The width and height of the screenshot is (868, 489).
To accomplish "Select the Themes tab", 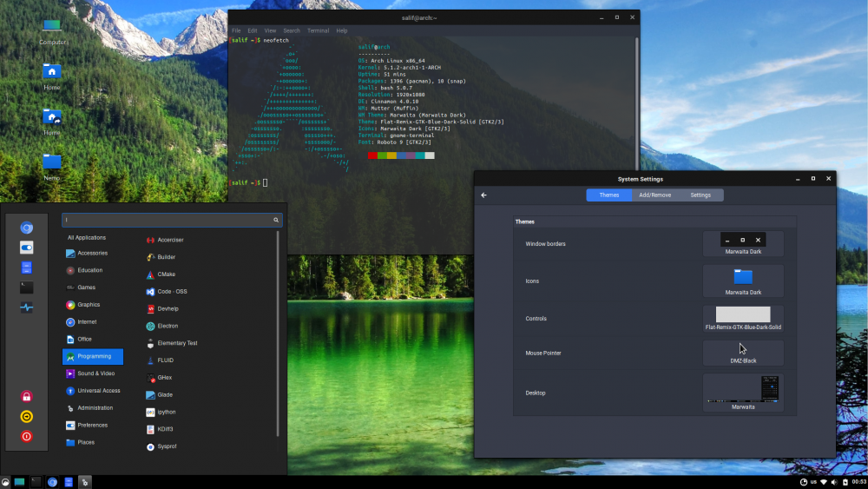I will 609,195.
